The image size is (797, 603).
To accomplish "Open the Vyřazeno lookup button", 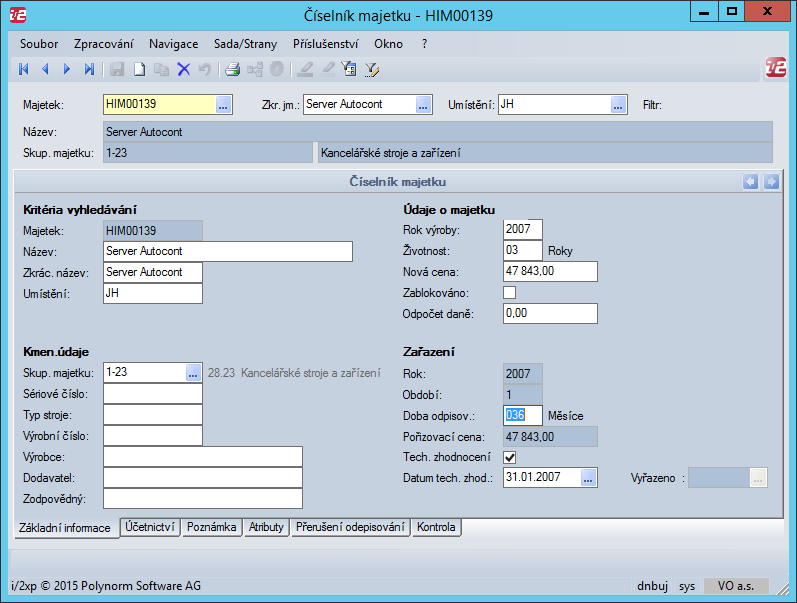I will 758,478.
